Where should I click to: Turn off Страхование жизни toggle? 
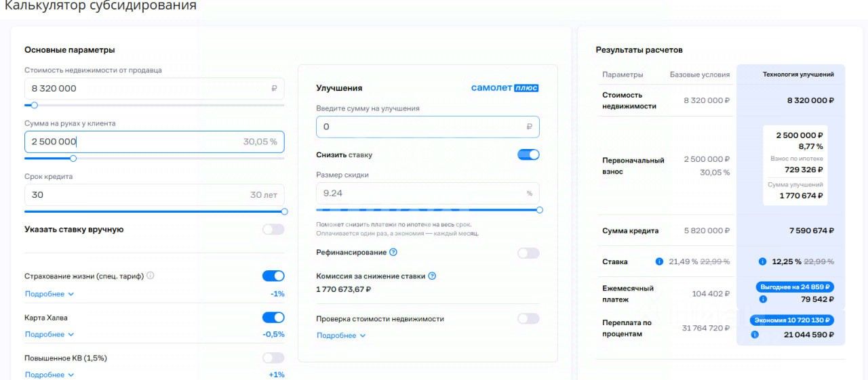[273, 276]
